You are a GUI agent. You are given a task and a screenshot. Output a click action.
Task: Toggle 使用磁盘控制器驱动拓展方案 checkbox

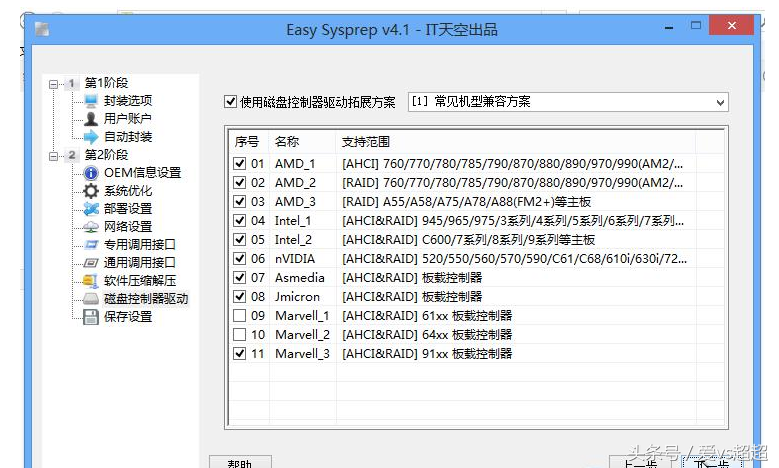(x=230, y=102)
